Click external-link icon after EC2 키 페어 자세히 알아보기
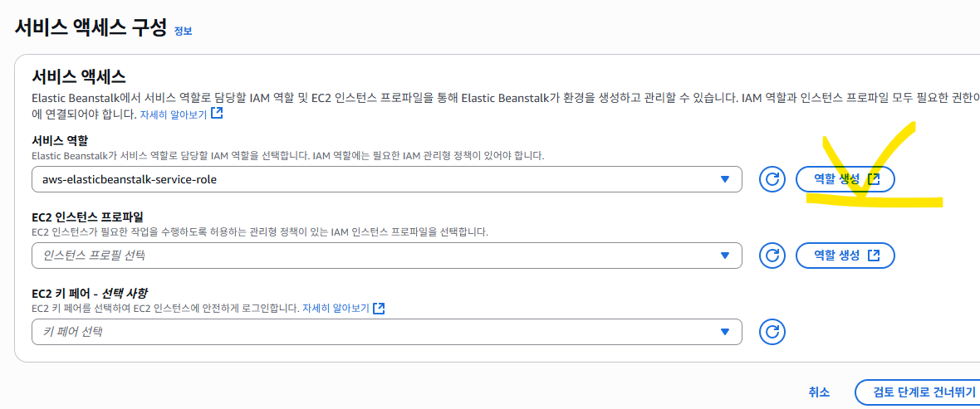 coord(379,309)
